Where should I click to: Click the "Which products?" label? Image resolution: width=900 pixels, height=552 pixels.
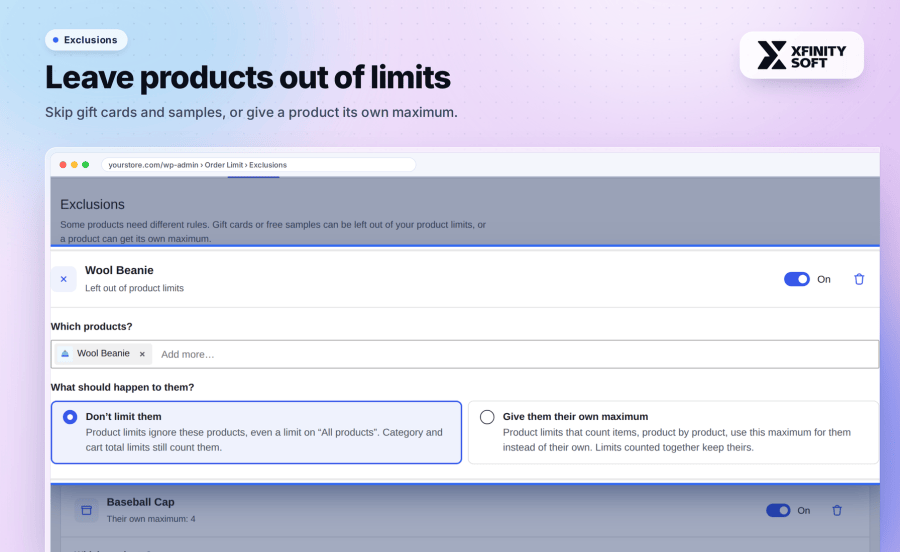coord(91,326)
